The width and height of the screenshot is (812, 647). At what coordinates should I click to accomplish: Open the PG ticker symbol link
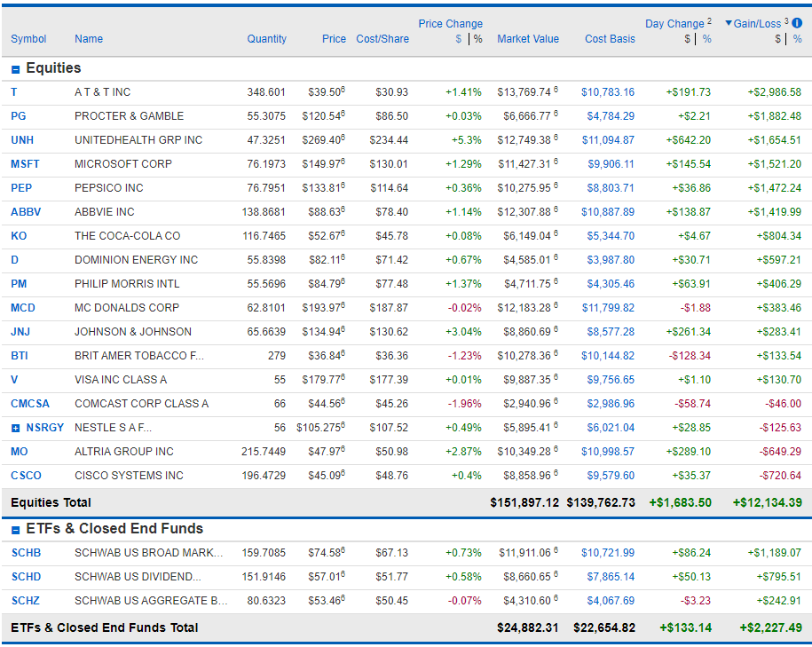18,116
